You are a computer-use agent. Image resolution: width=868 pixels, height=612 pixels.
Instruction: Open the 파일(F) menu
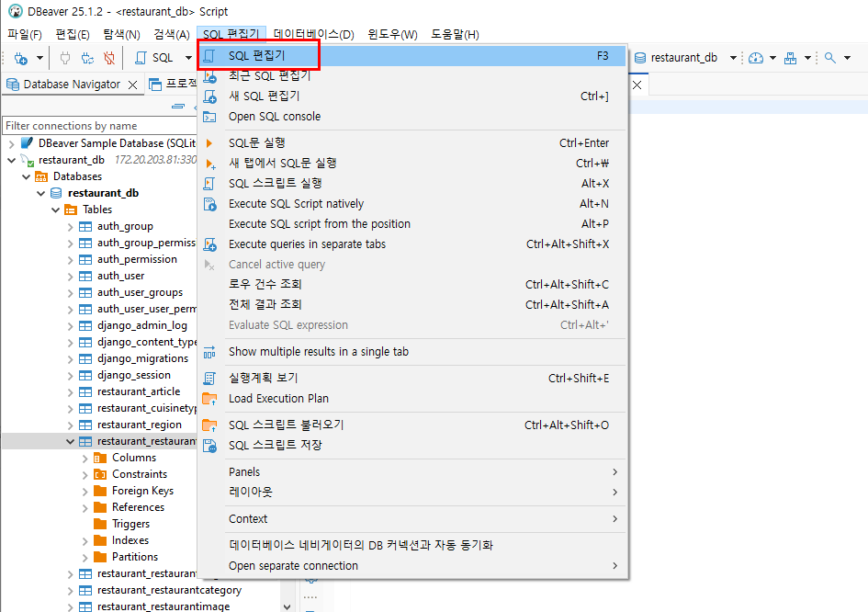click(25, 34)
